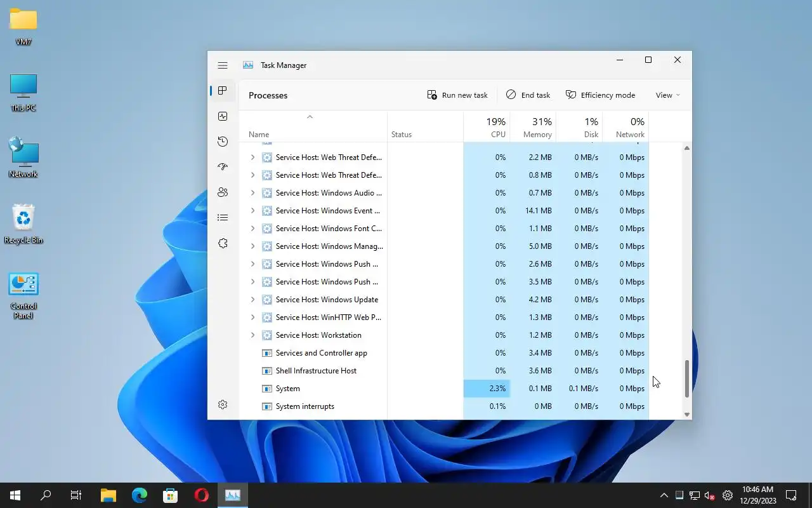This screenshot has width=812, height=508.
Task: Select Services and Controller app row
Action: (x=444, y=353)
